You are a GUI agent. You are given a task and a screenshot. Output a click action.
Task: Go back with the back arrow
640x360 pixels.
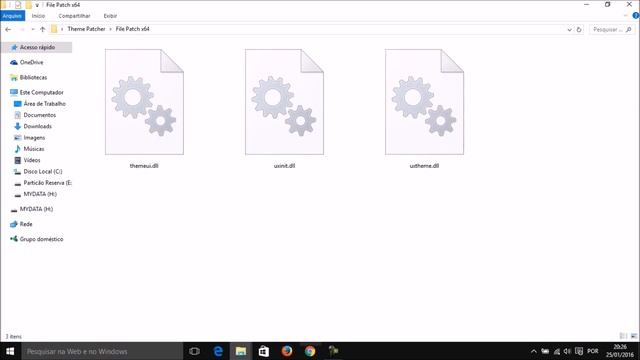(x=8, y=29)
